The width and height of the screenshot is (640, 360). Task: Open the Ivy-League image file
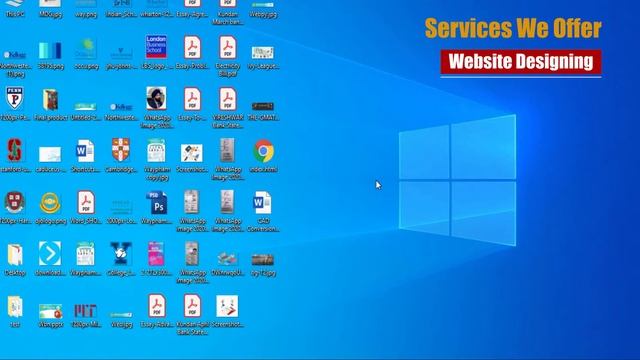click(263, 52)
